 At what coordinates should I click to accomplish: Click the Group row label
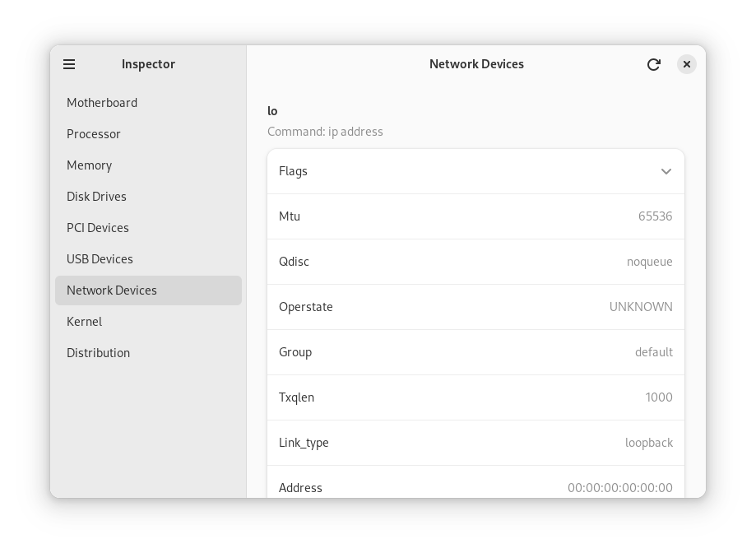(295, 352)
